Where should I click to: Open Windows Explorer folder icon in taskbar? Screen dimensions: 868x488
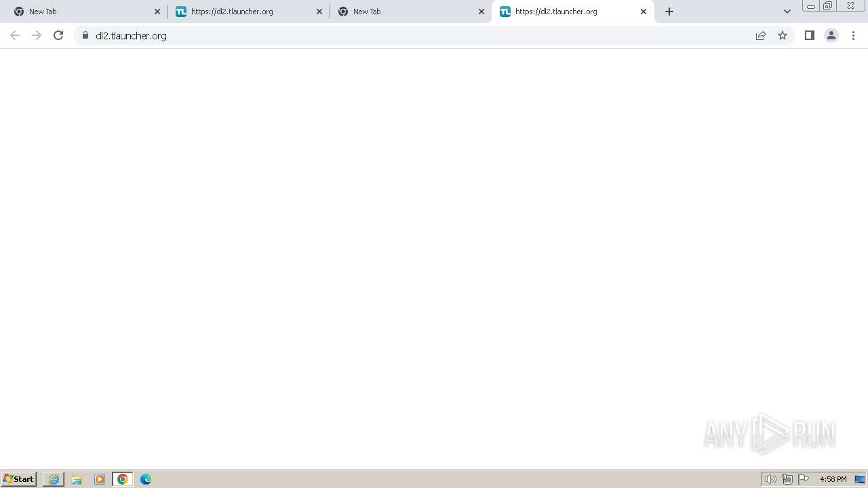pyautogui.click(x=77, y=479)
